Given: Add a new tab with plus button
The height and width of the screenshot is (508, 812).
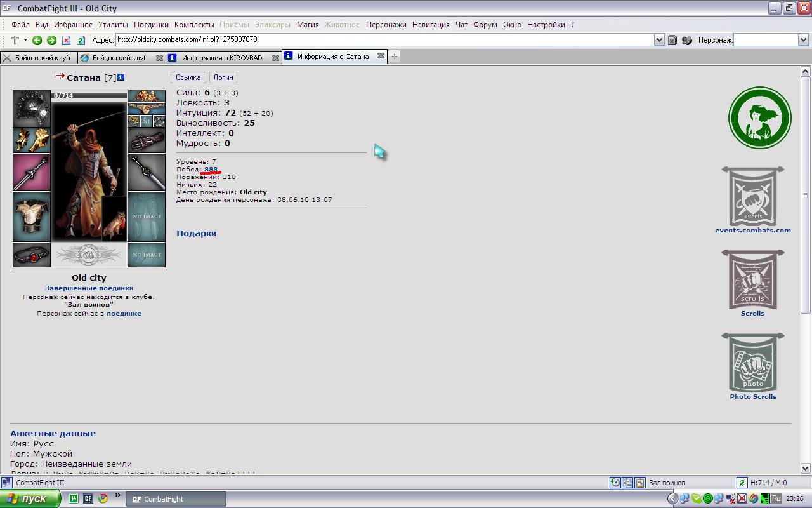Looking at the screenshot, I should click(395, 57).
